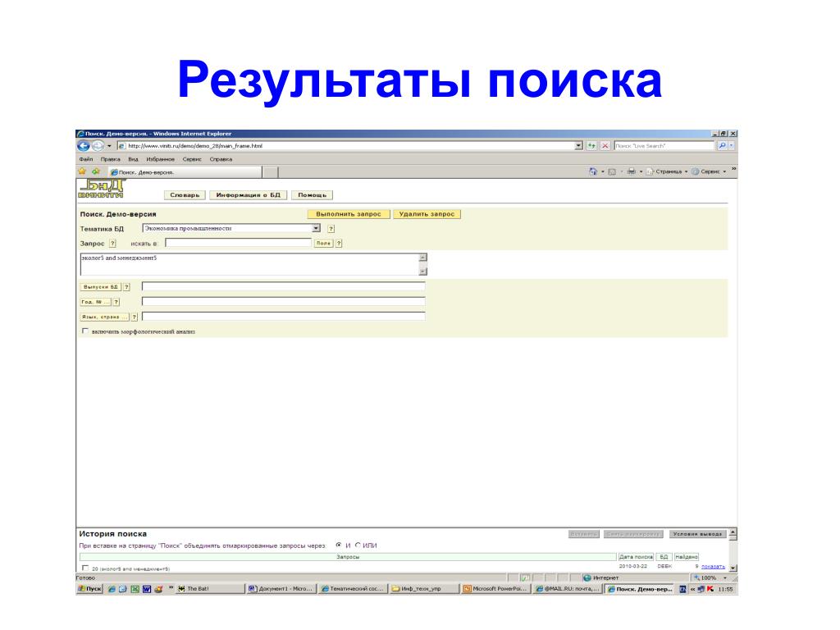Click the Удалить запрос button

427,214
